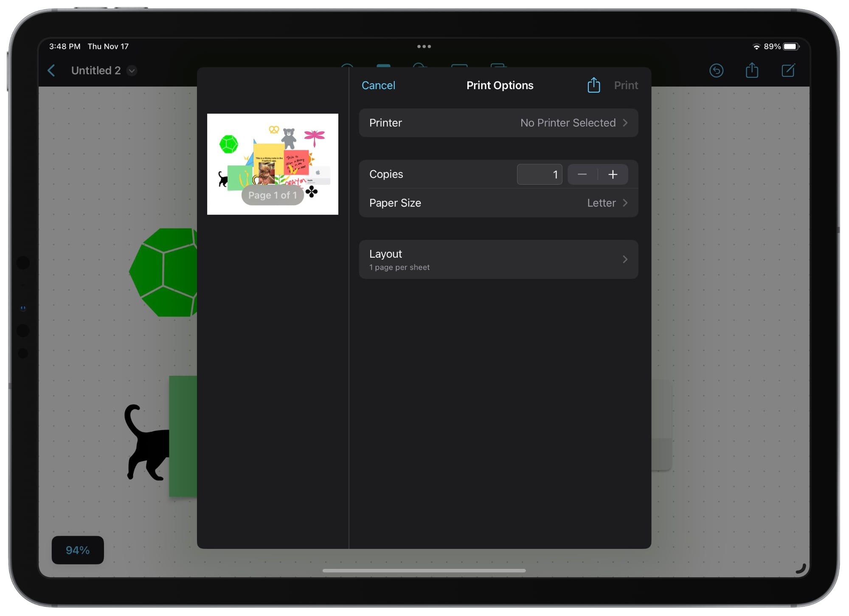This screenshot has height=616, width=849.
Task: Tap the Printer selector to expand options
Action: point(499,123)
